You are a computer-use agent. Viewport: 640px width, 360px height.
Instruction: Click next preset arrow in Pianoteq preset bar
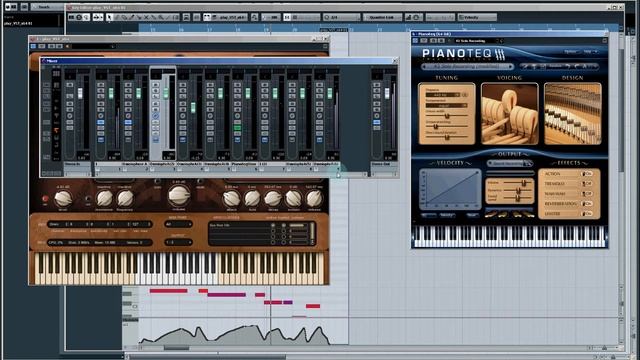(x=510, y=66)
